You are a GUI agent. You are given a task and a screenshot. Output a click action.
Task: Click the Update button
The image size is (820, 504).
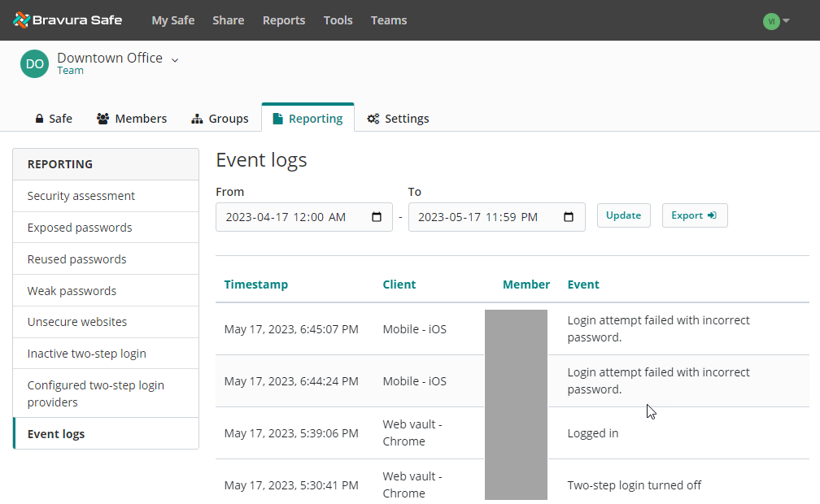[x=623, y=215]
